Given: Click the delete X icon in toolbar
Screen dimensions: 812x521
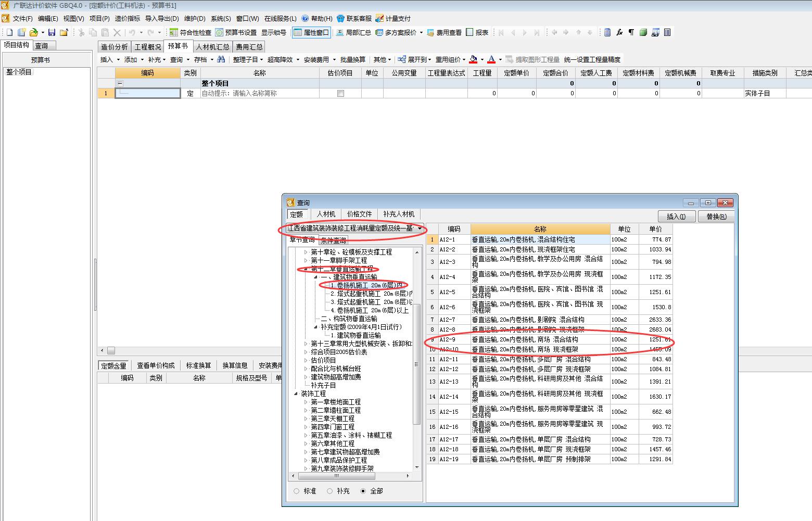Looking at the screenshot, I should coord(117,32).
